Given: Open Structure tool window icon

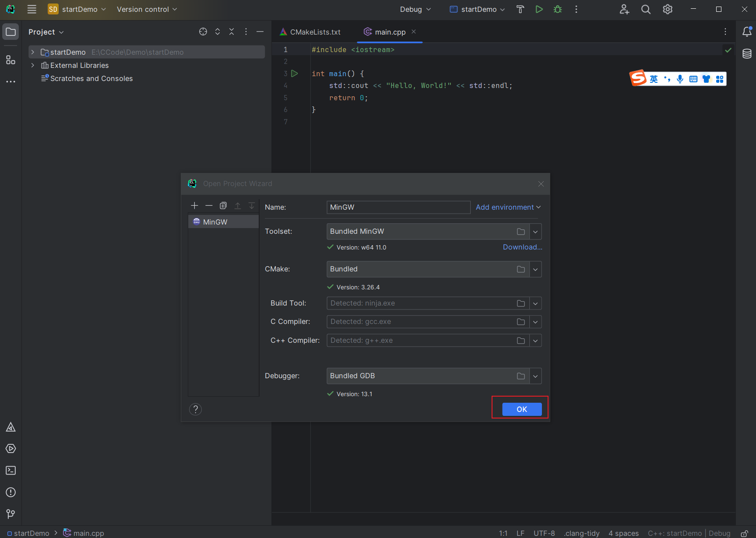Looking at the screenshot, I should [11, 60].
